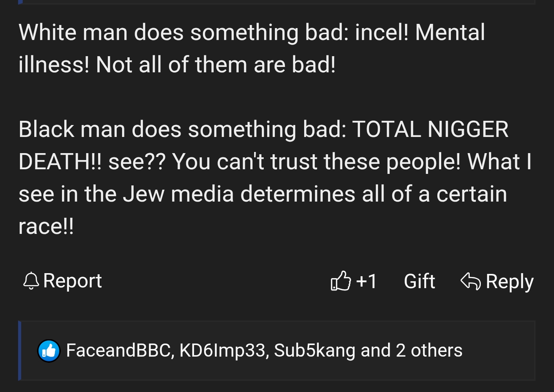Click the "Not all of them are bad!" line
The height and width of the screenshot is (392, 554).
(215, 64)
